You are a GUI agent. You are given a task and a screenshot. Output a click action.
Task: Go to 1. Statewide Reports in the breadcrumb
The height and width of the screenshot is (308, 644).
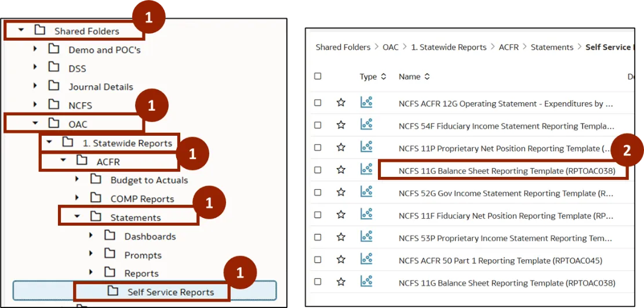449,48
